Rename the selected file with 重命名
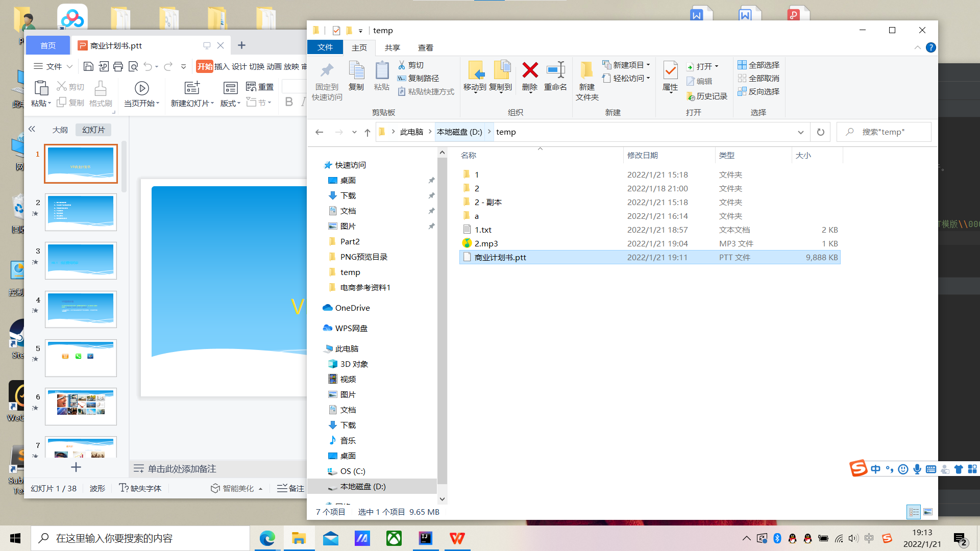The image size is (980, 551). (555, 78)
